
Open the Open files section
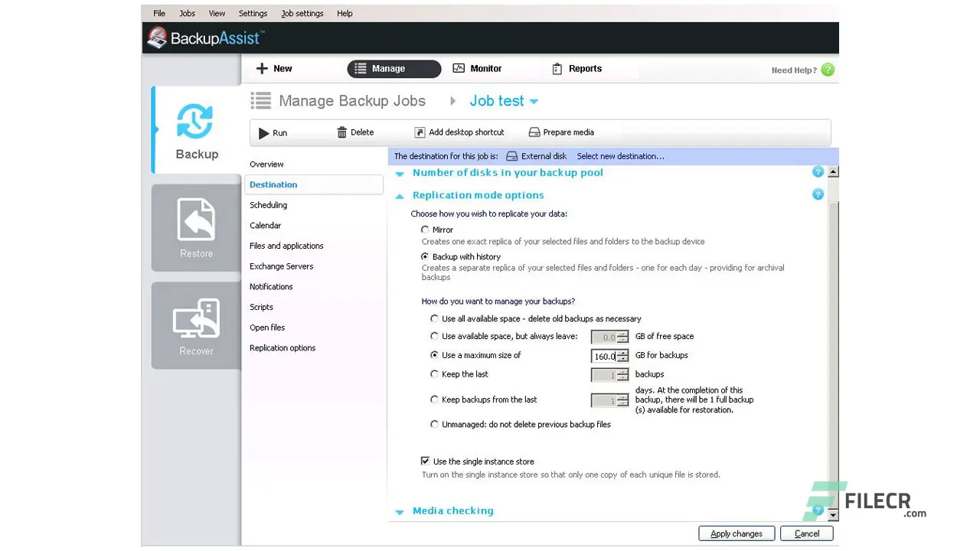pos(267,328)
